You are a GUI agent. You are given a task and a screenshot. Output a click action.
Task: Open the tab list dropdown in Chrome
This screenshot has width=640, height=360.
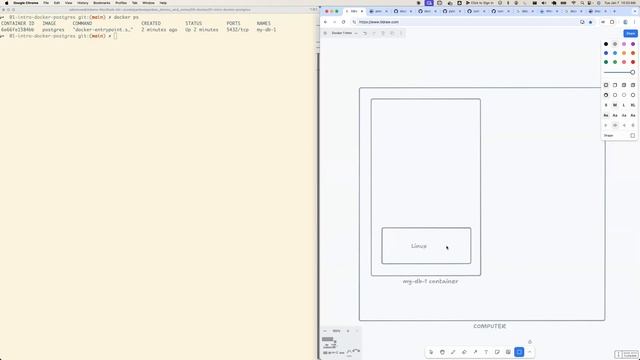(x=635, y=11)
